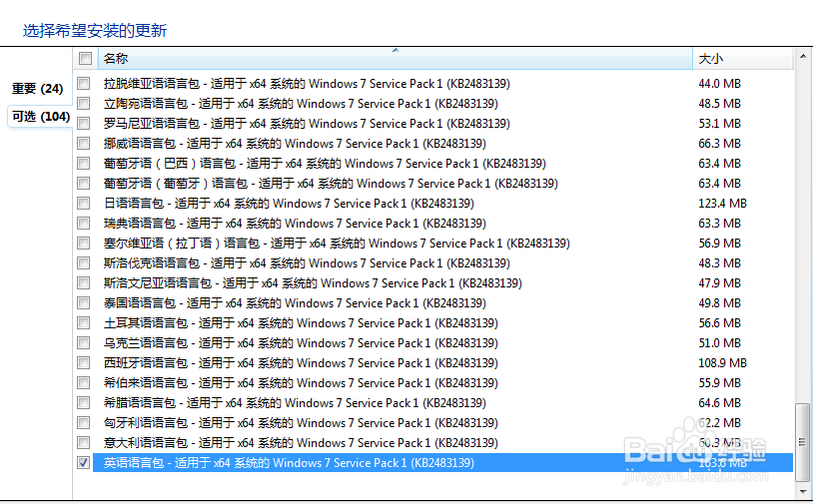Check the Slovak (斯洛伐克语) language pack checkbox
This screenshot has width=813, height=504.
84,262
